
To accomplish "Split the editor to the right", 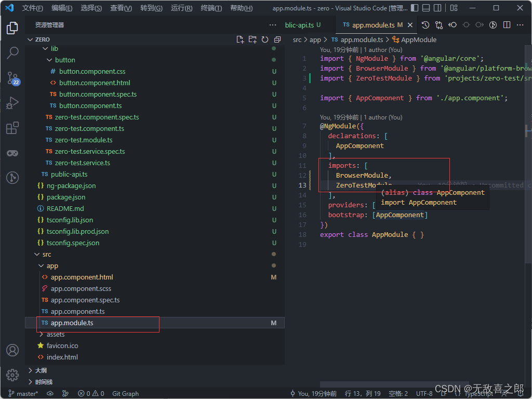I will (507, 25).
